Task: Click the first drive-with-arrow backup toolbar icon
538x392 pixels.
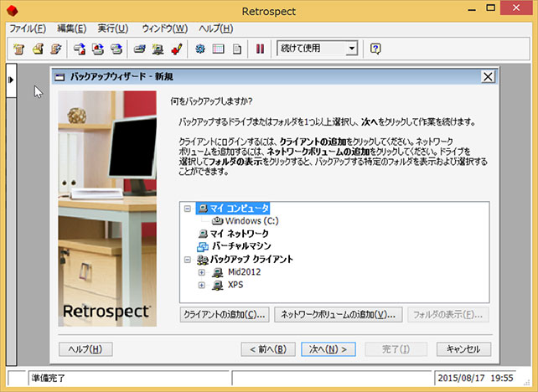Action: [x=80, y=49]
